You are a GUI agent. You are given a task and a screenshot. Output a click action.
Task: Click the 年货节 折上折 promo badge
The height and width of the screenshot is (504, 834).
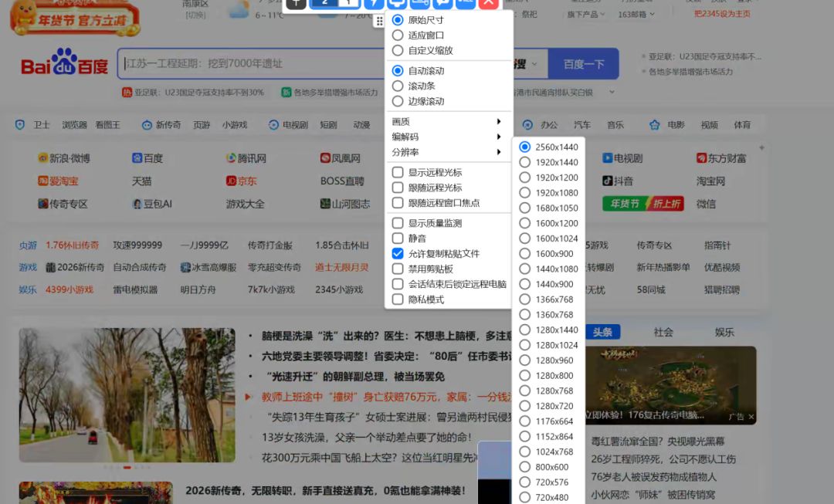point(643,204)
